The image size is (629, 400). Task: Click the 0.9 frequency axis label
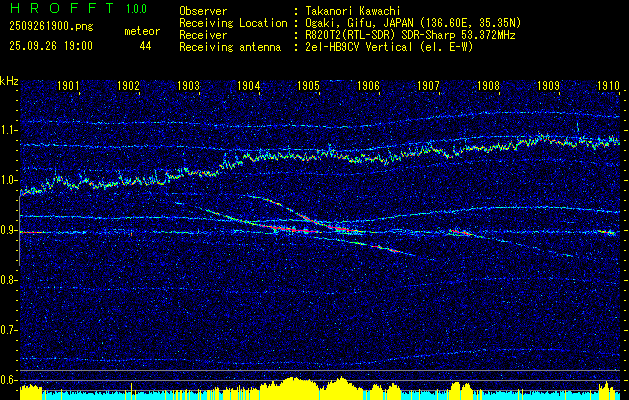[9, 230]
